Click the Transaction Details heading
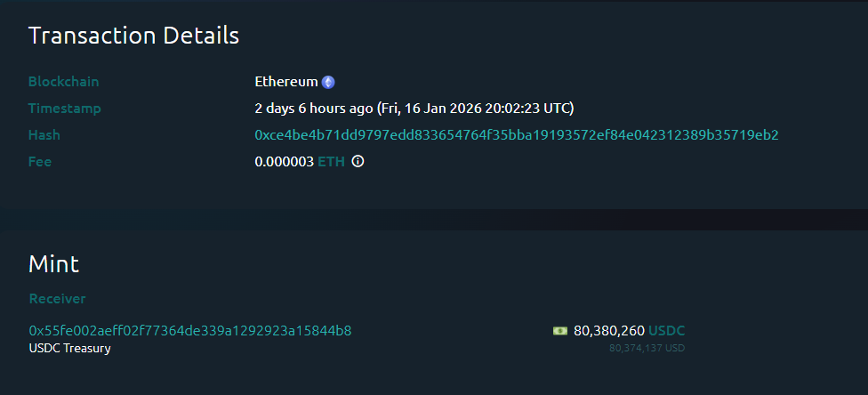The height and width of the screenshot is (395, 868). (x=133, y=36)
